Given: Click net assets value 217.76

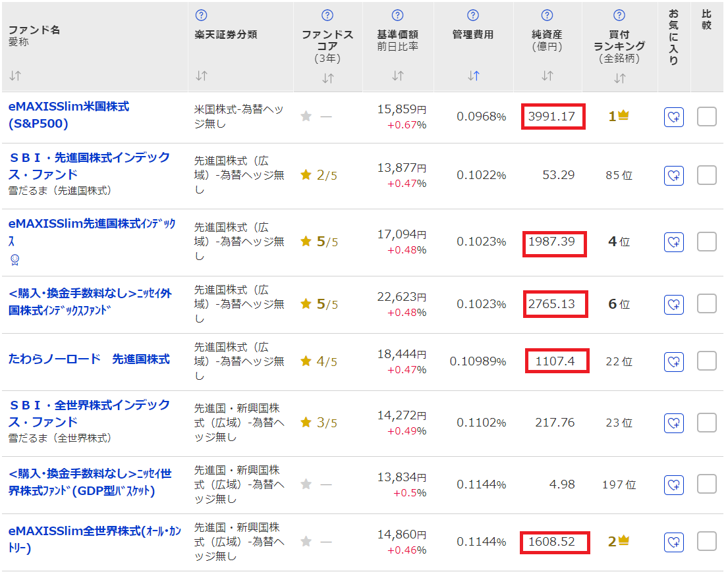Looking at the screenshot, I should pyautogui.click(x=555, y=422).
